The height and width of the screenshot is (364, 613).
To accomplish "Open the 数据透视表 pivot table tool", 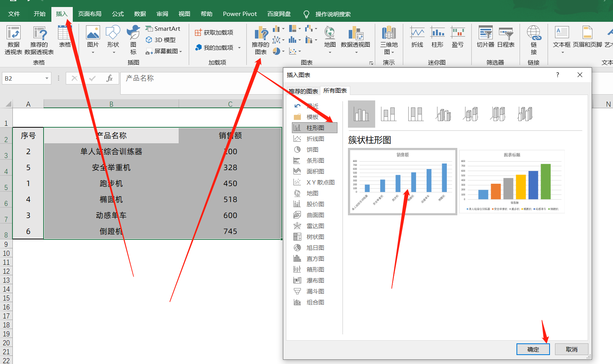I will click(x=13, y=40).
